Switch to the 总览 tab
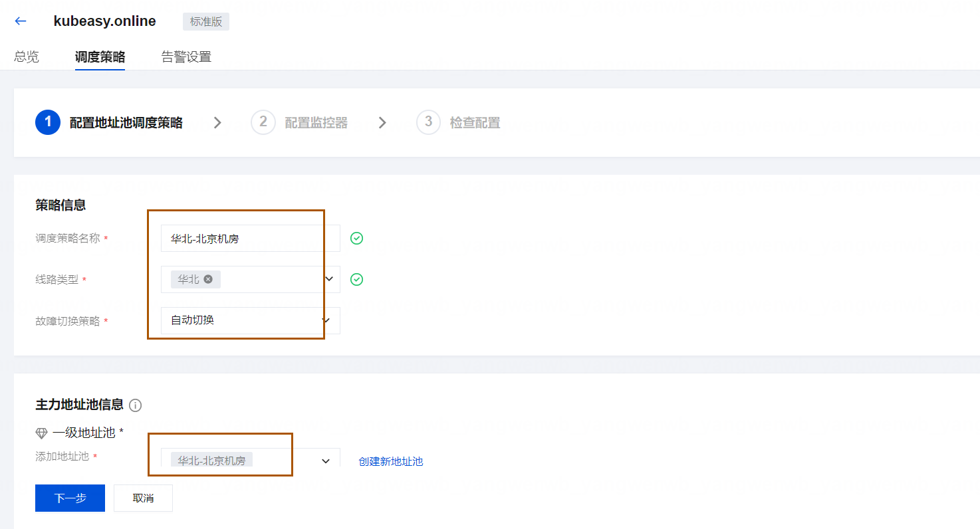This screenshot has height=529, width=980. coord(27,56)
